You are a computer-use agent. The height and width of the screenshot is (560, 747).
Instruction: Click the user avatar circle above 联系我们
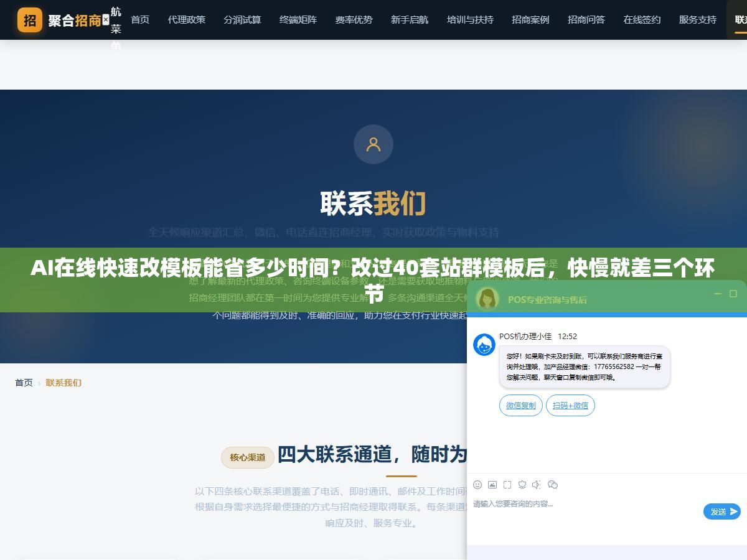(374, 144)
